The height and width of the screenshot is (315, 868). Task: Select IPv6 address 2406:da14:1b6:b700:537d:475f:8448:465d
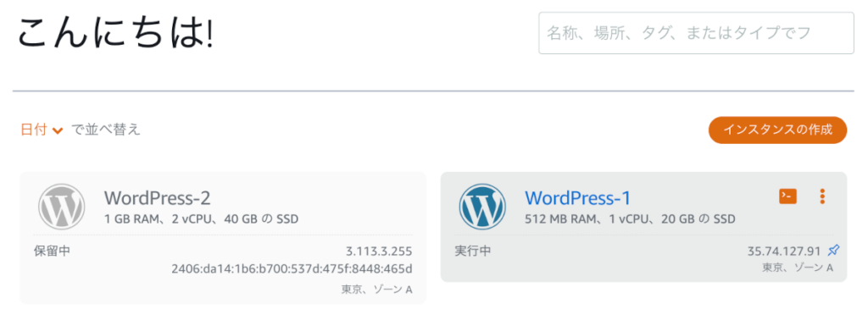pyautogui.click(x=292, y=269)
